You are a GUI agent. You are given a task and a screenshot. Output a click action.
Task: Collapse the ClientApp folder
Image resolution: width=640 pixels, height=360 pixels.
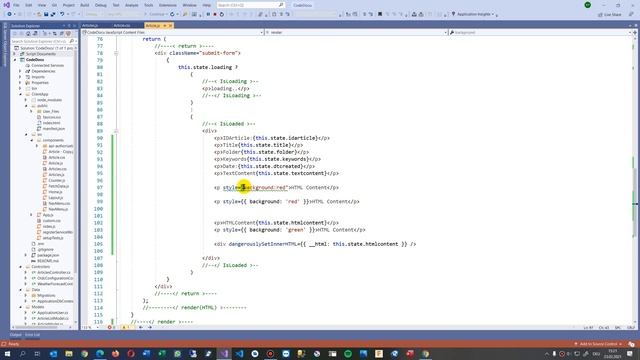click(x=20, y=94)
